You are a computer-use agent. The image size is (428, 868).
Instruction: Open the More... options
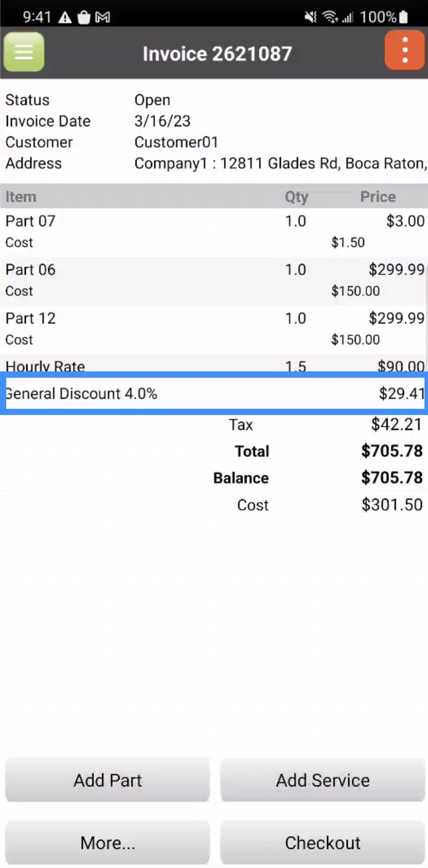pos(107,842)
